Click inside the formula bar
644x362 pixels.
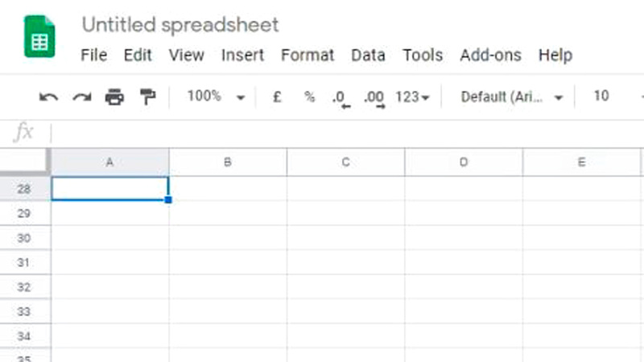pos(322,133)
